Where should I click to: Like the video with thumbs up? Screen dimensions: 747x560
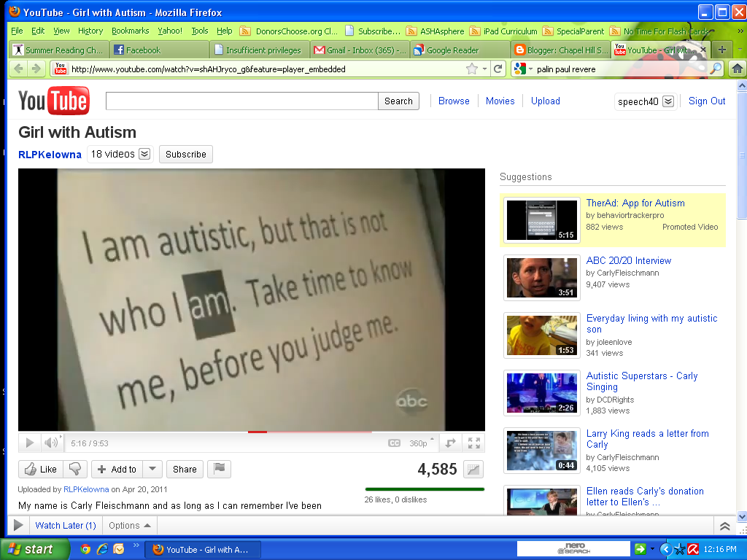41,469
